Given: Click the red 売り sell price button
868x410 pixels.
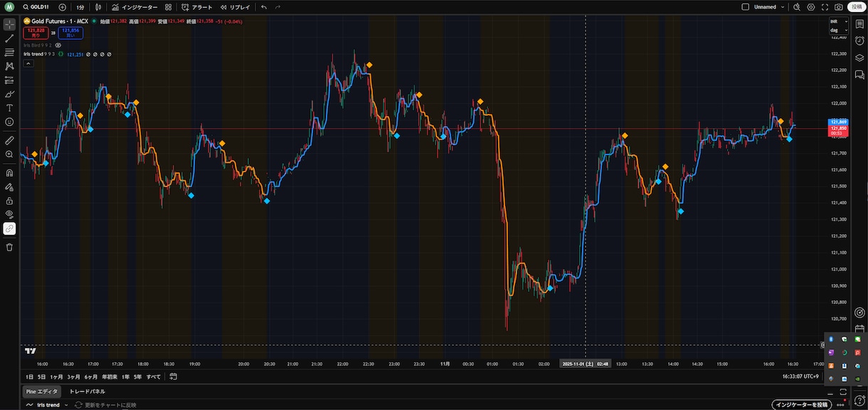Looking at the screenshot, I should pos(36,33).
